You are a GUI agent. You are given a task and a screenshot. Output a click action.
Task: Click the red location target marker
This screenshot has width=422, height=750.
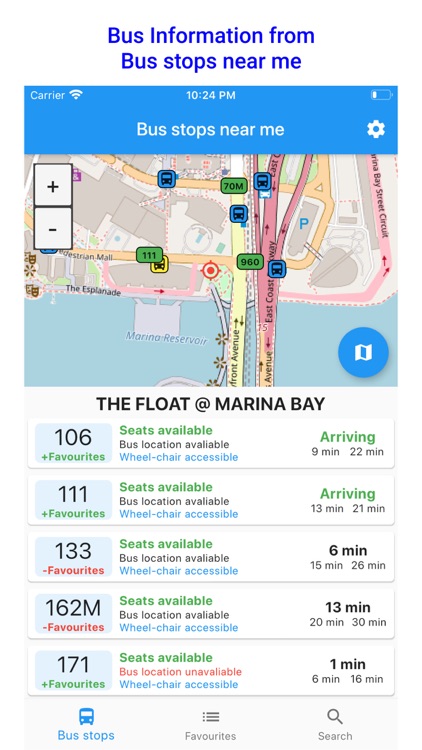(x=210, y=270)
